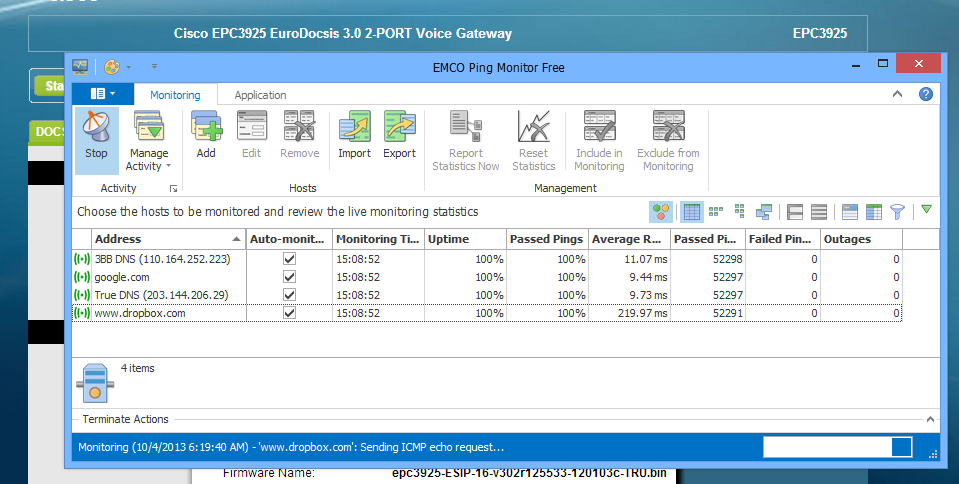Viewport: 959px width, 484px height.
Task: Open Customize Quick Access Toolbar arrow
Action: coord(154,67)
